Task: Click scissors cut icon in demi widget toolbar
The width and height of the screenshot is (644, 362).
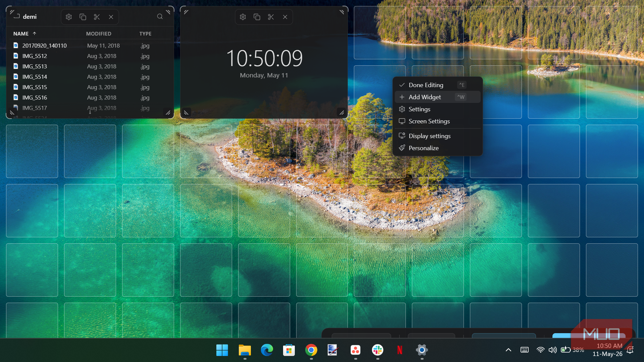Action: click(97, 17)
